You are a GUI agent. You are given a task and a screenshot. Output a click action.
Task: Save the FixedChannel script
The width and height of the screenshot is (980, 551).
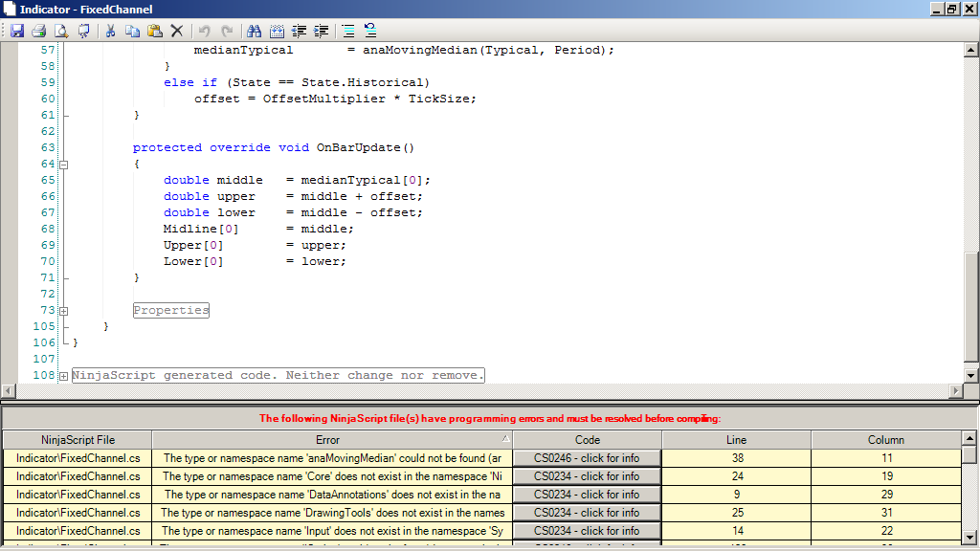17,31
